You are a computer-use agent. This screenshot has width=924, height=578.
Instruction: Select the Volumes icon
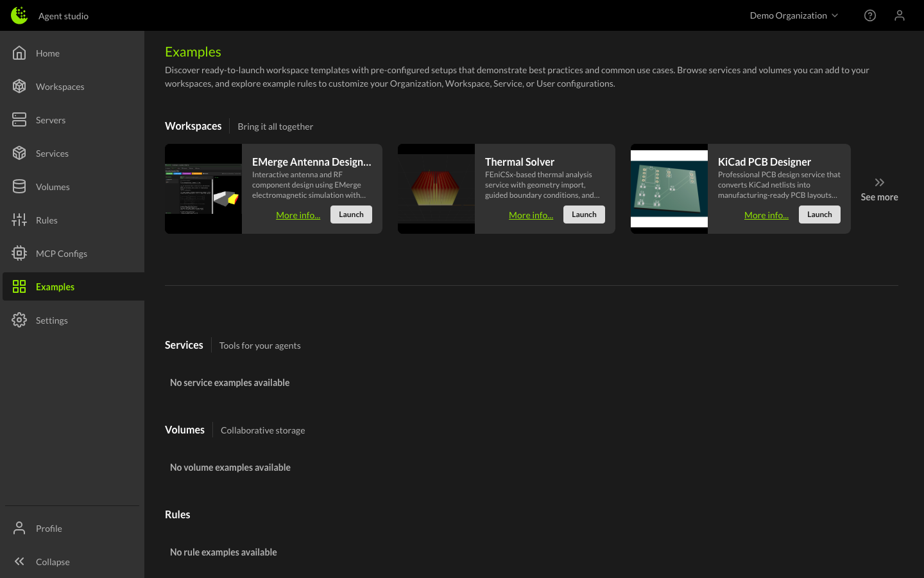click(x=19, y=187)
